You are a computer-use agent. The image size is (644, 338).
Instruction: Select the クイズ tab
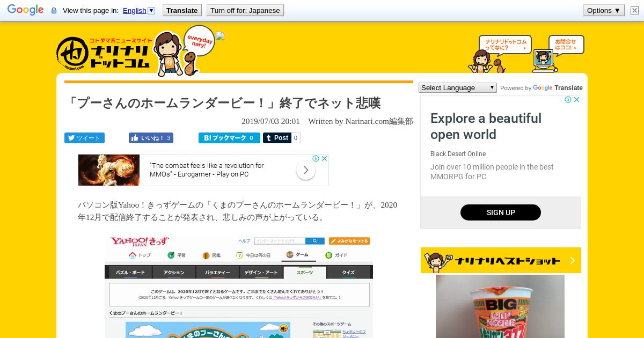coord(348,273)
